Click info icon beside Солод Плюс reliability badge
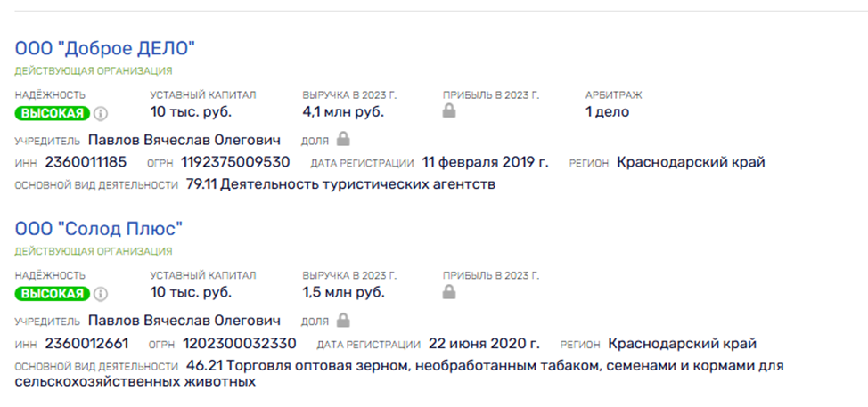 (100, 294)
